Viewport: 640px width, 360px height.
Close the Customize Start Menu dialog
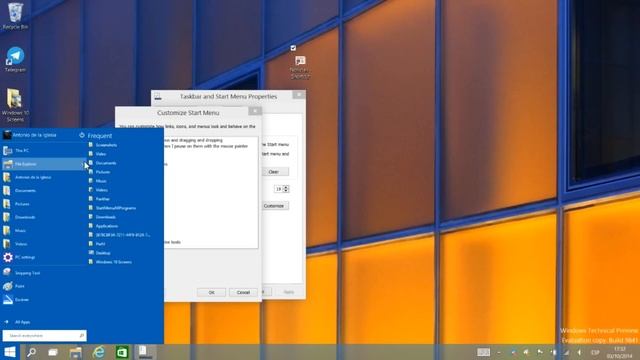click(255, 111)
